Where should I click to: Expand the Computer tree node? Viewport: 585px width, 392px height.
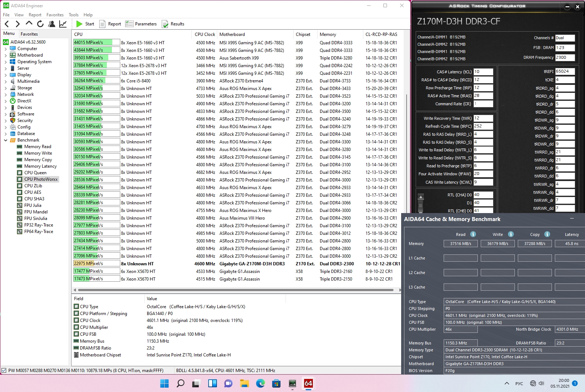5,49
